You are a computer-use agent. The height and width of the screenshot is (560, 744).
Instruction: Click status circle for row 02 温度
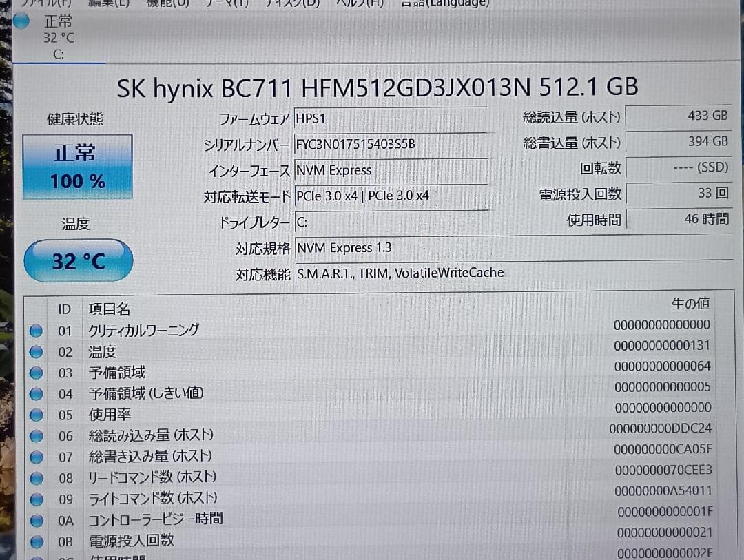pyautogui.click(x=36, y=352)
